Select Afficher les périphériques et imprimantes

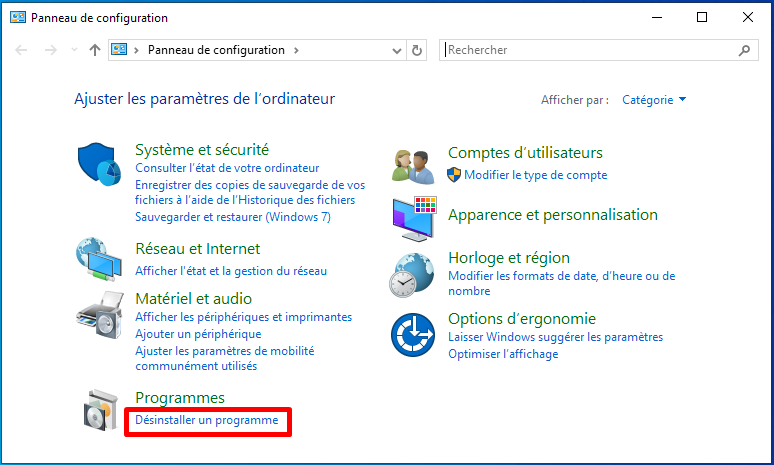pyautogui.click(x=243, y=317)
